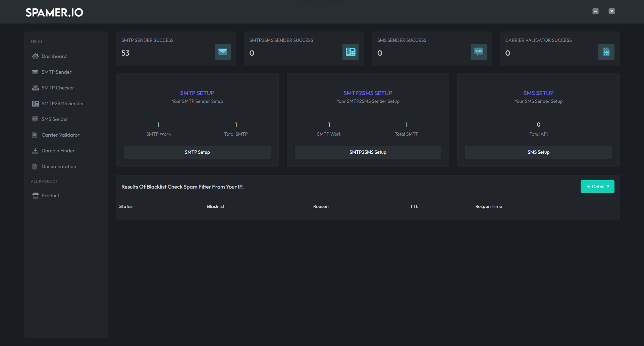
Task: Click the Domain Finder download icon
Action: click(35, 151)
